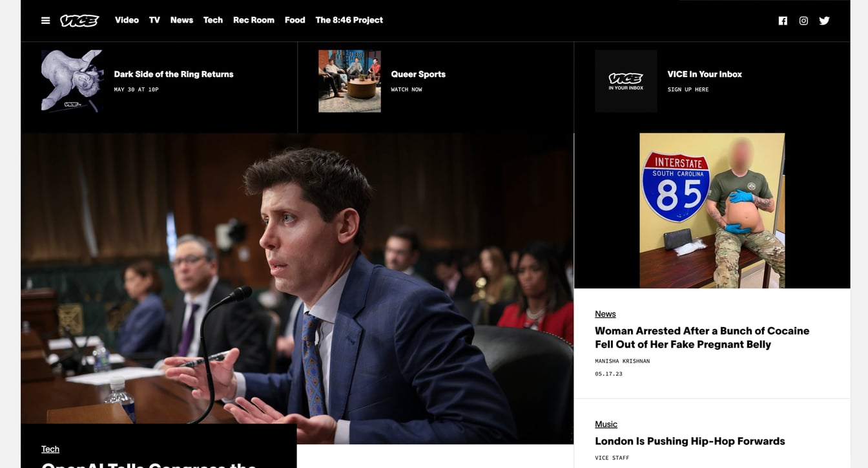The width and height of the screenshot is (868, 468).
Task: Click the Queer Sports thumbnail image
Action: [349, 81]
